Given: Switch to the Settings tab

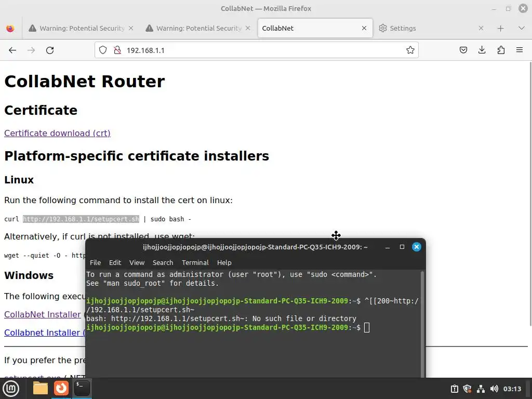Looking at the screenshot, I should tap(431, 28).
